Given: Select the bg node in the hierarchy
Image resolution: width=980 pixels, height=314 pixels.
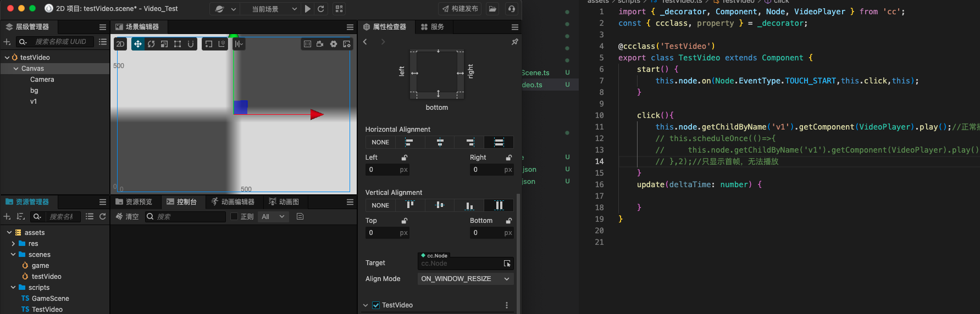Looking at the screenshot, I should [x=34, y=91].
